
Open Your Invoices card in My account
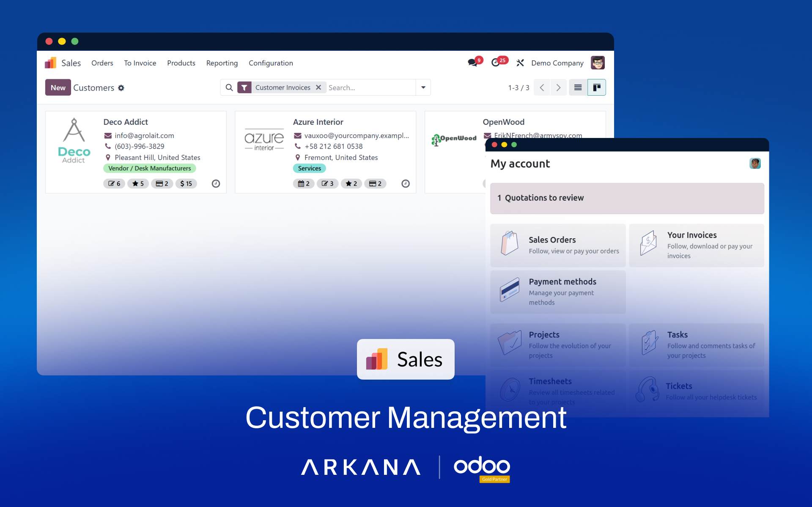697,245
